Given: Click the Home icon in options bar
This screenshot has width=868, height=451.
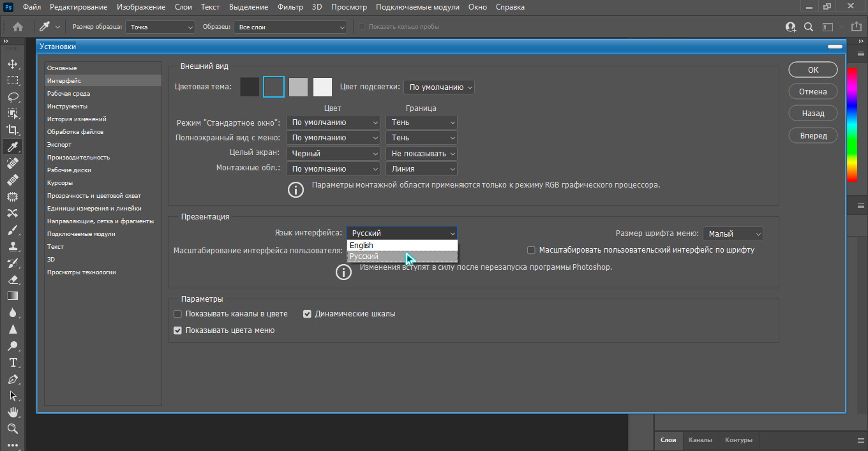Looking at the screenshot, I should pos(18,27).
